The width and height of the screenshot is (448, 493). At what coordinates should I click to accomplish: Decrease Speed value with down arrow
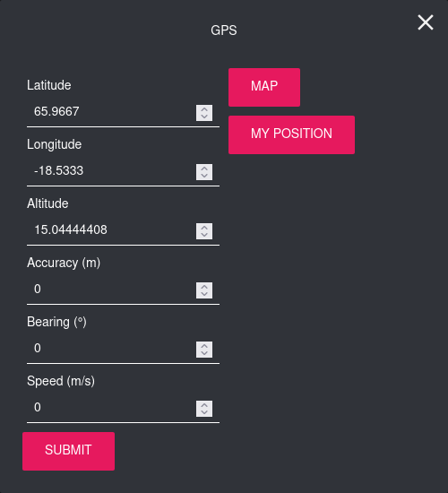click(204, 412)
